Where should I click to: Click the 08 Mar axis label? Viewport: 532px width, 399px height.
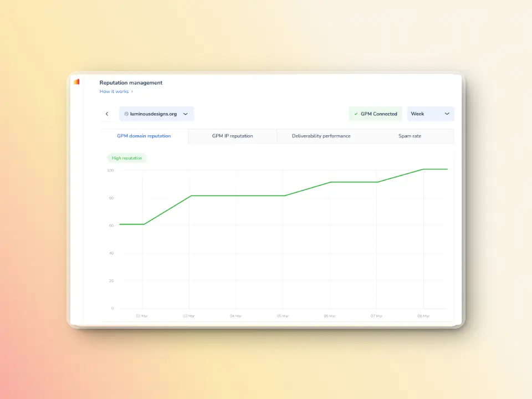[423, 316]
